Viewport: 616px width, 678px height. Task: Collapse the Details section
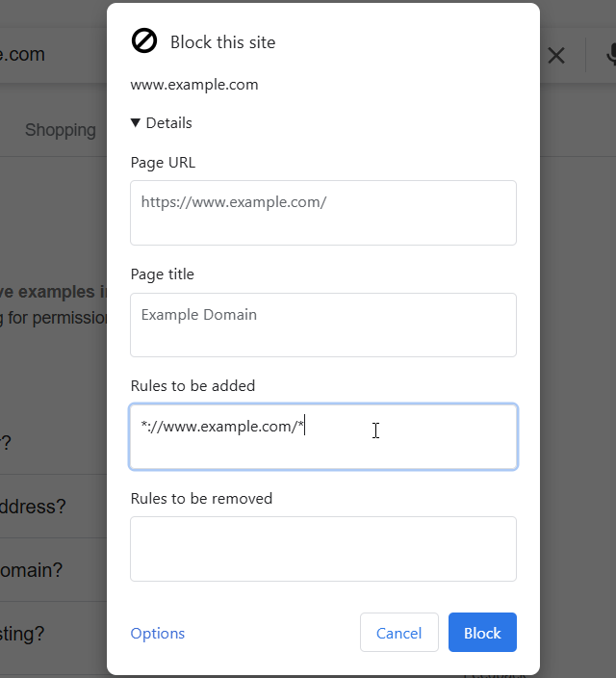click(162, 123)
